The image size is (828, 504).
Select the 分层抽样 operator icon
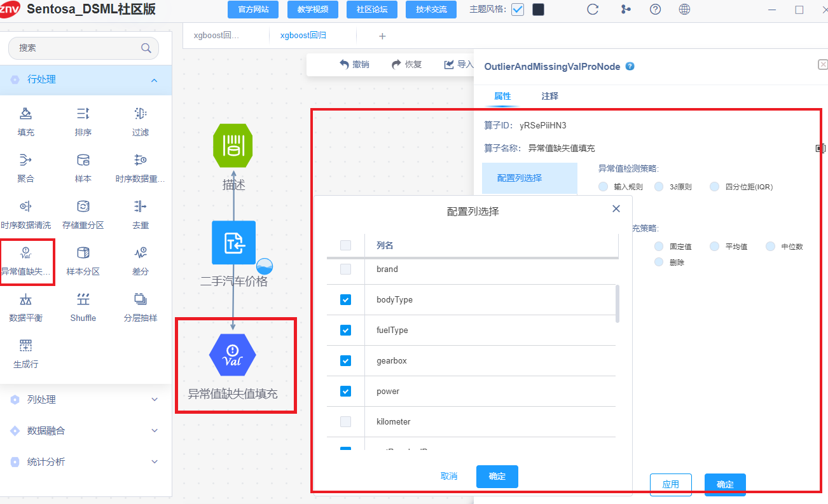[x=141, y=299]
